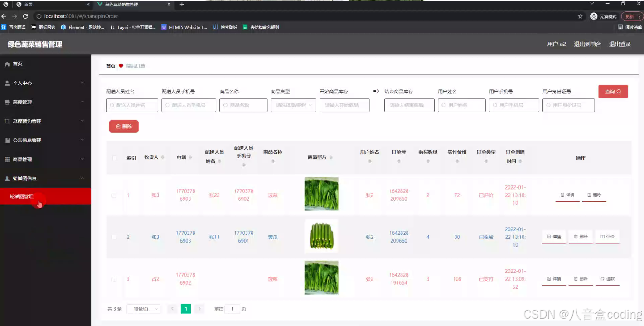Sort by 电话 column
This screenshot has width=644, height=326.
pyautogui.click(x=190, y=157)
